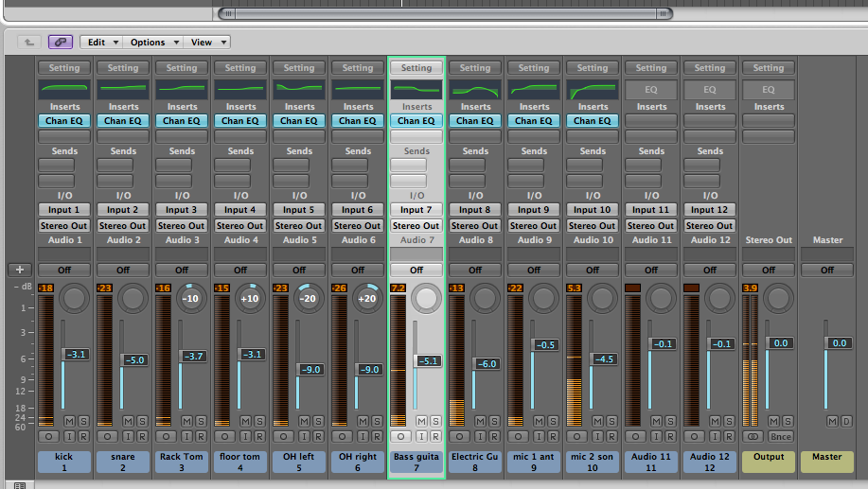Image resolution: width=868 pixels, height=489 pixels.
Task: Click the first empty send slot on kick
Action: pyautogui.click(x=56, y=165)
